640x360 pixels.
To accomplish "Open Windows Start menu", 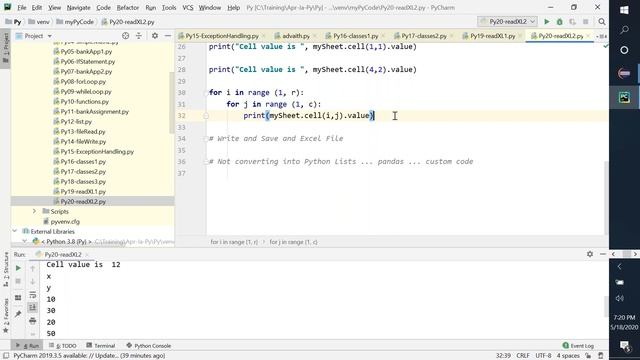I will pyautogui.click(x=624, y=10).
